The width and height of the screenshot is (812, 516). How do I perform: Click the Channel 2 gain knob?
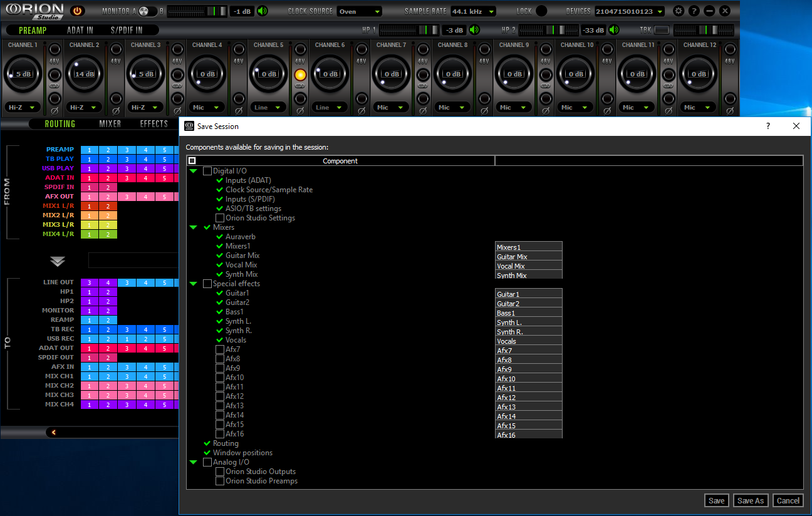point(84,74)
